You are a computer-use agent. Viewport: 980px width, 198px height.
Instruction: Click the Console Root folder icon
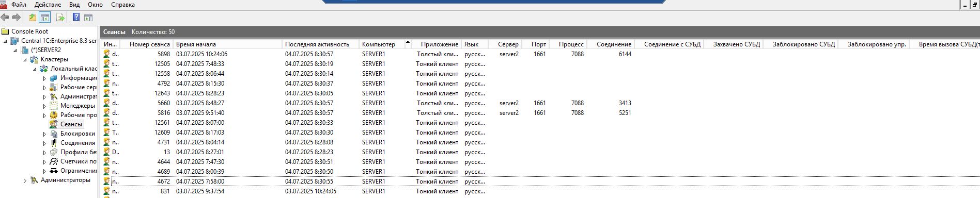[5, 31]
